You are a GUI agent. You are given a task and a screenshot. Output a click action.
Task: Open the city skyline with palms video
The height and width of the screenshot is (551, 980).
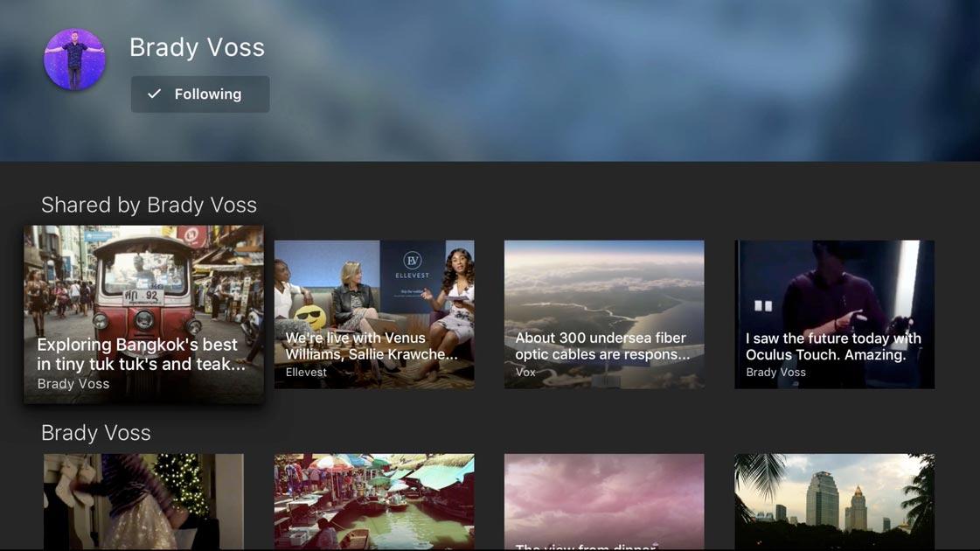834,502
